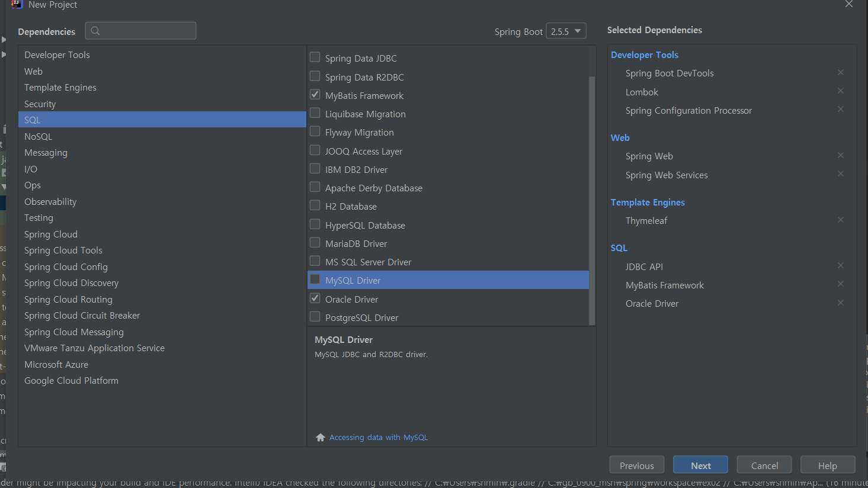Remove Oracle Driver from selected list
The image size is (868, 488).
pos(840,303)
